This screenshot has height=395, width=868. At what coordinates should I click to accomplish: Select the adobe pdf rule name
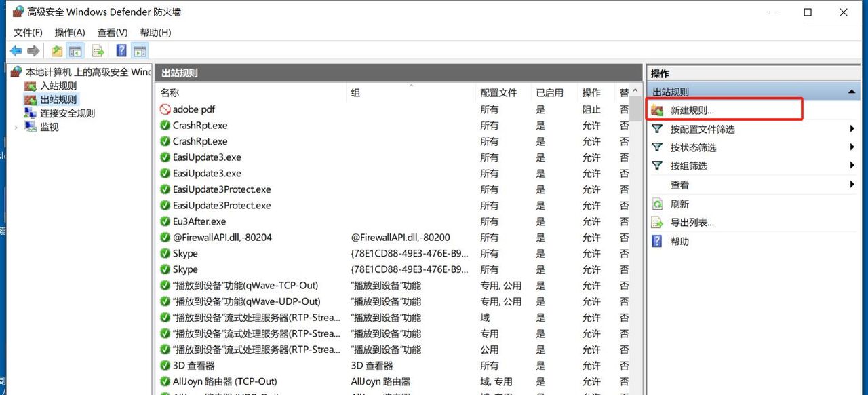[194, 109]
